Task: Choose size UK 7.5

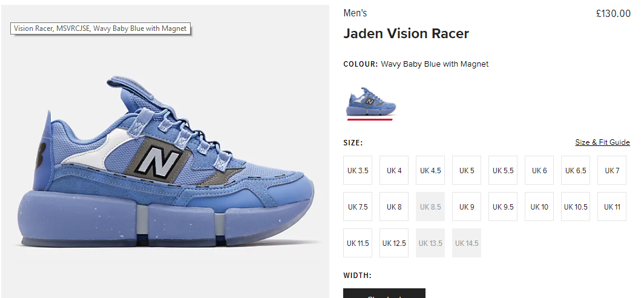Action: click(x=358, y=207)
